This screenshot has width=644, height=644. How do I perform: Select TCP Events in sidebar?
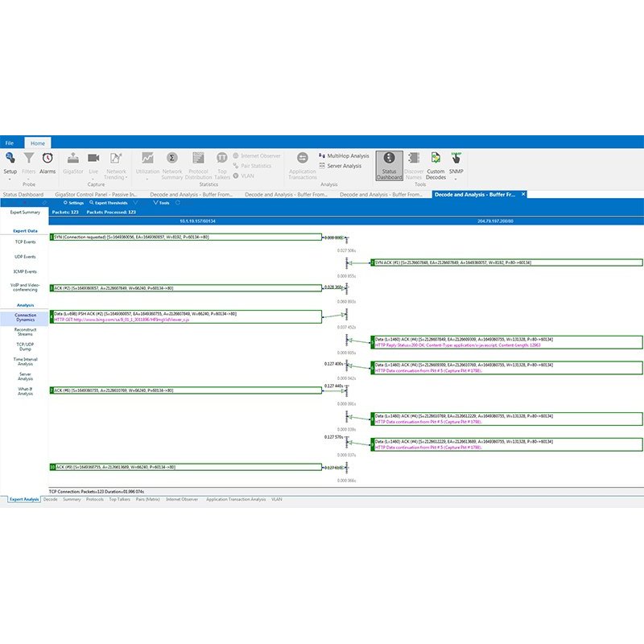coord(25,242)
